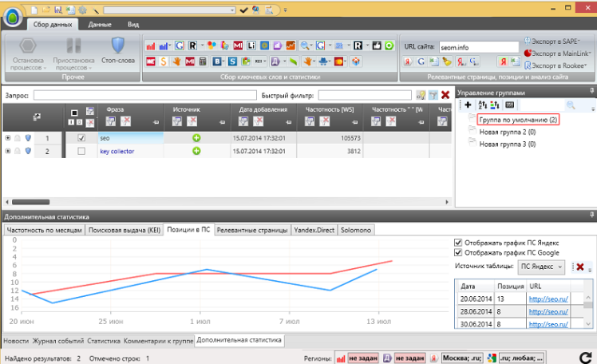Click the delete red X beside Источник таблицы

[x=580, y=267]
